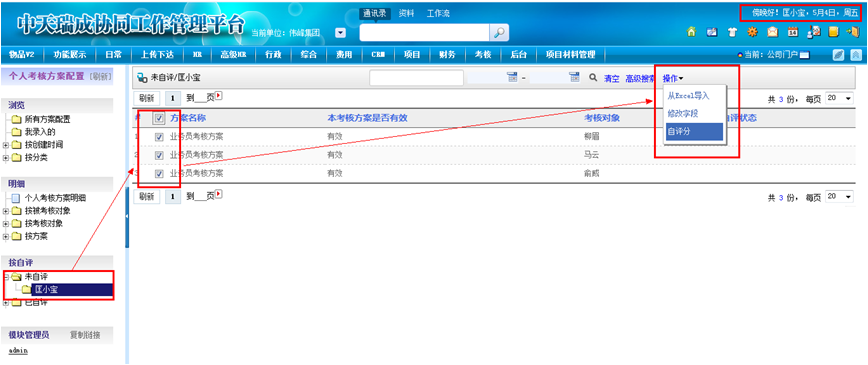Uncheck the row for 马云

tap(159, 155)
